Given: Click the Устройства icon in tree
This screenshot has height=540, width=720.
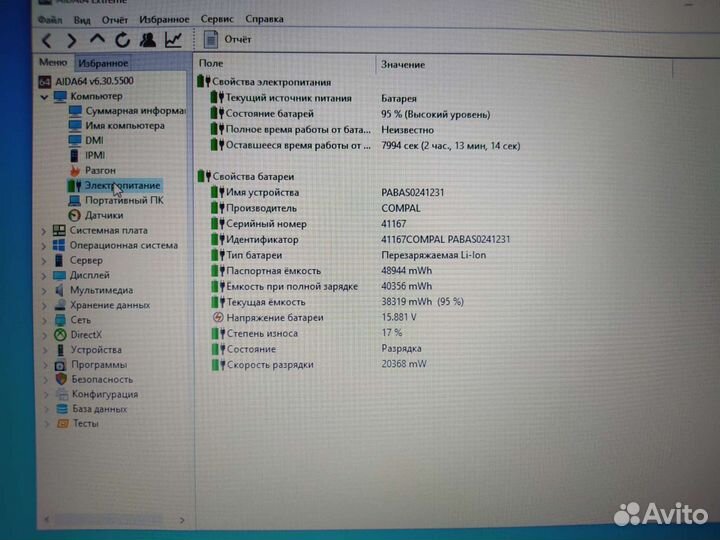Looking at the screenshot, I should [60, 350].
